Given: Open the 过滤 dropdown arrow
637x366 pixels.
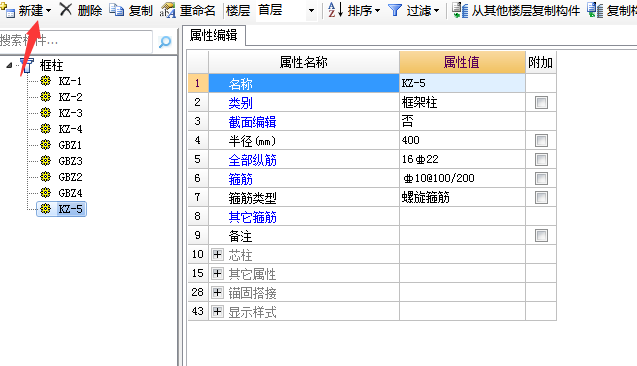Looking at the screenshot, I should coord(437,11).
